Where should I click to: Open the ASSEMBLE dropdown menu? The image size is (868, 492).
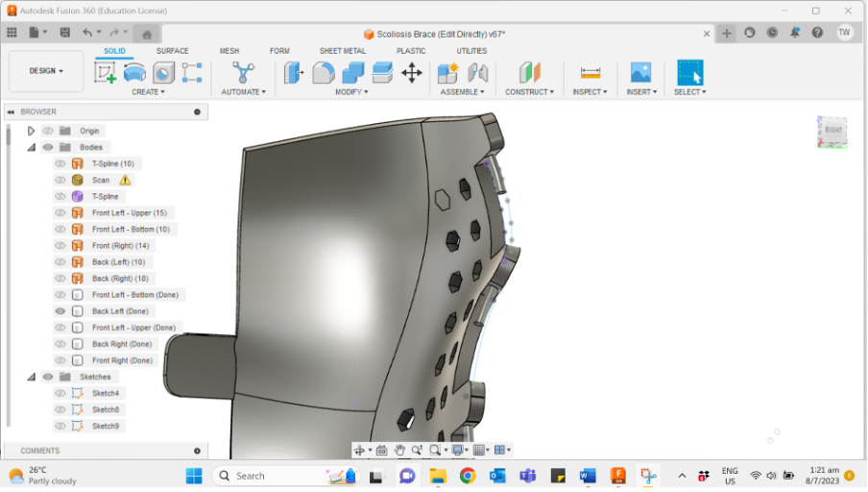point(462,92)
